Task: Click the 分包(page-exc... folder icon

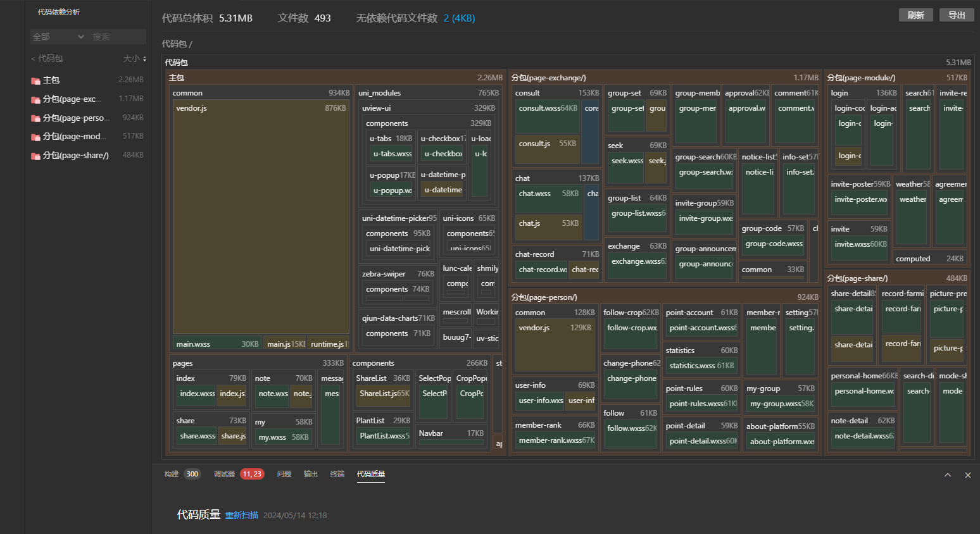Action: [35, 99]
